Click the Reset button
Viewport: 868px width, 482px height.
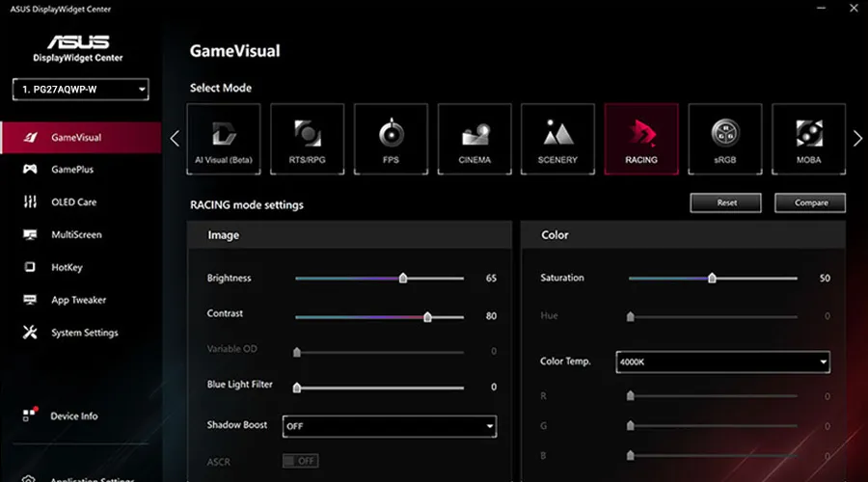(725, 202)
